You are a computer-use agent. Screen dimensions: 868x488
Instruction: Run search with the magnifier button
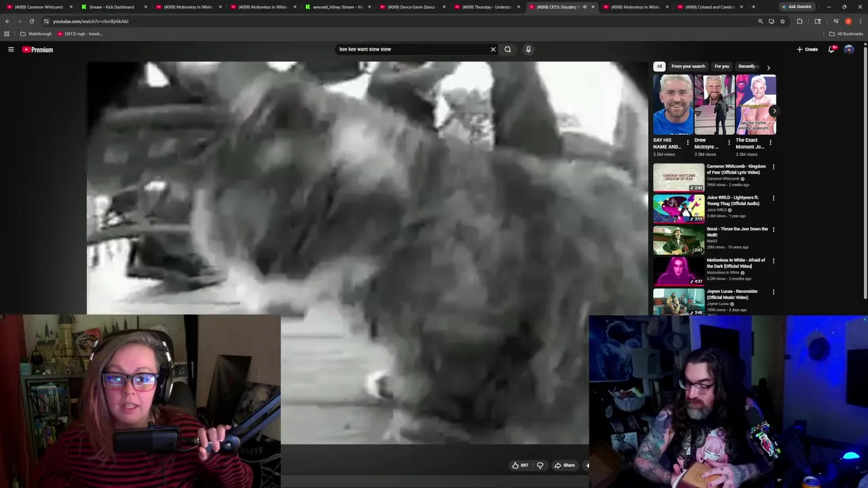[507, 49]
